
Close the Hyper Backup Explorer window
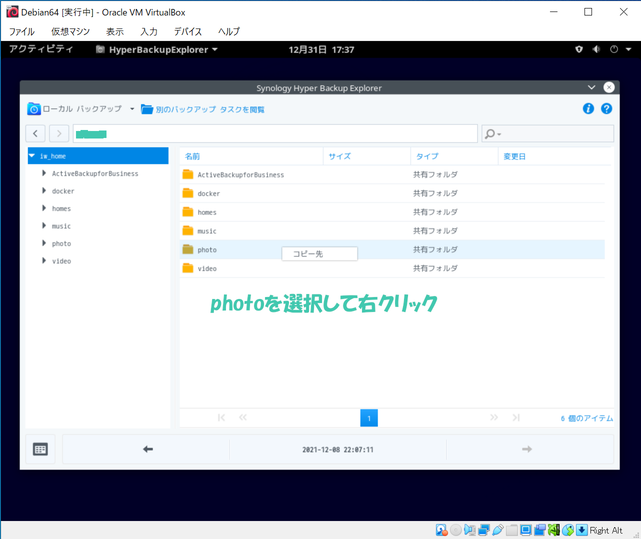pos(609,87)
